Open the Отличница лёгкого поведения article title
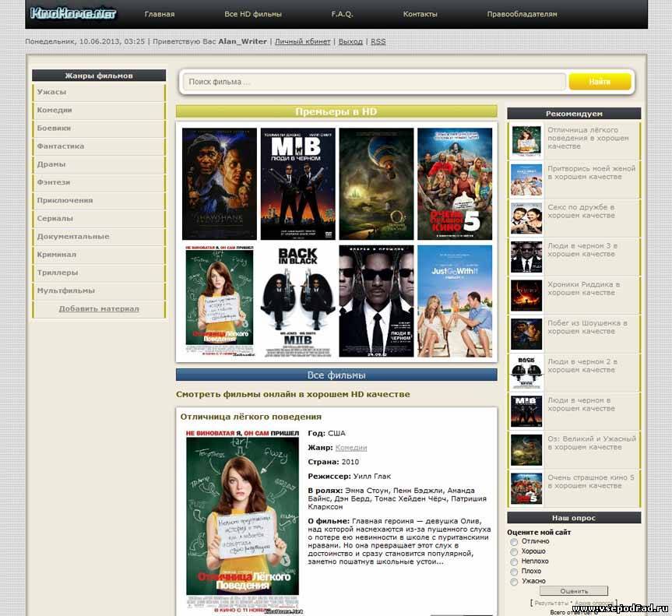 click(x=251, y=417)
